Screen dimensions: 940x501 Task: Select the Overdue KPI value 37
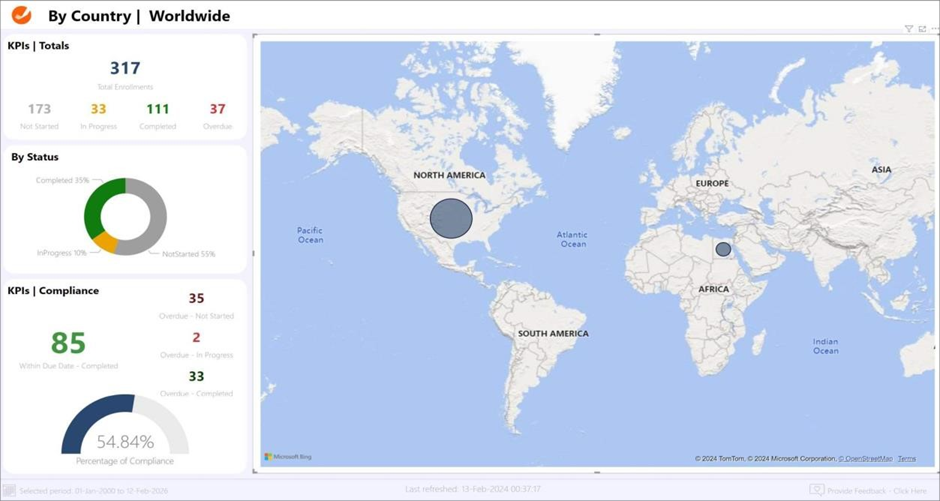click(217, 109)
